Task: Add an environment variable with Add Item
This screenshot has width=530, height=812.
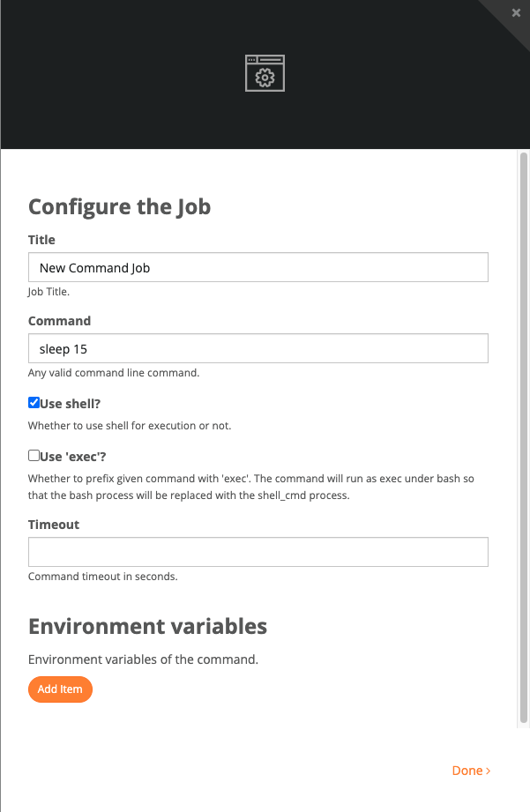Action: point(60,689)
